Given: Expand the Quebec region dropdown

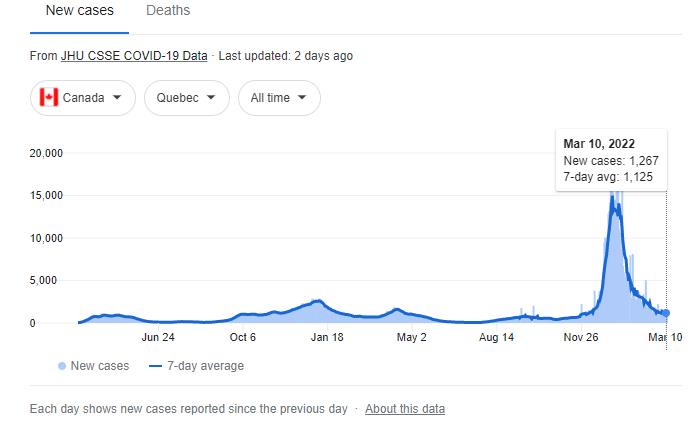Looking at the screenshot, I should 187,98.
